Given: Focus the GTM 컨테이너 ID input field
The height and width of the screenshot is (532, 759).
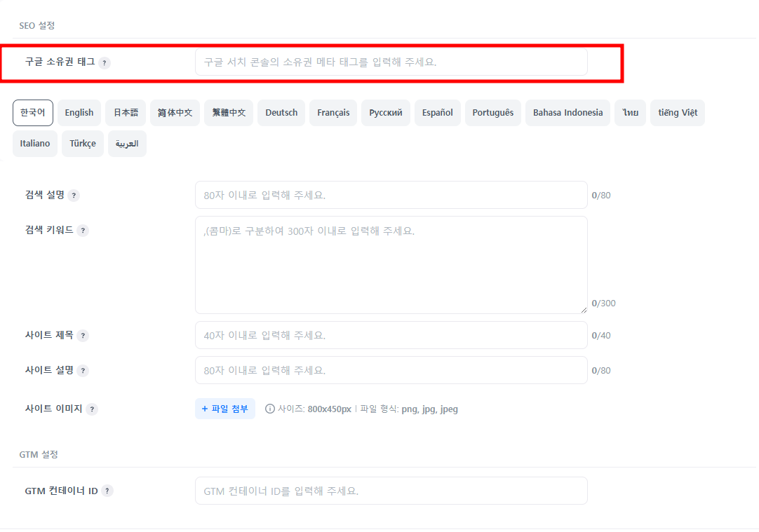Looking at the screenshot, I should [391, 491].
